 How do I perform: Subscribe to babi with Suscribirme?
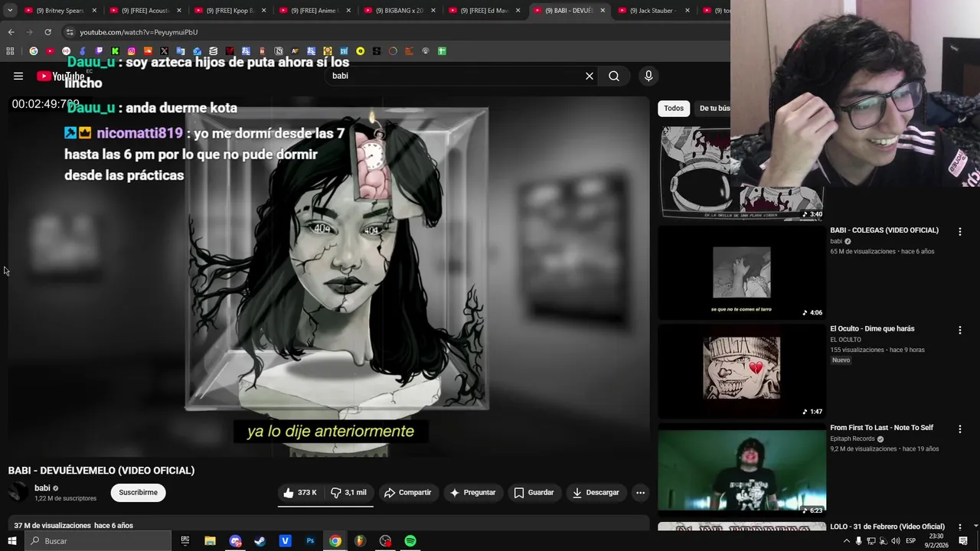click(x=138, y=493)
